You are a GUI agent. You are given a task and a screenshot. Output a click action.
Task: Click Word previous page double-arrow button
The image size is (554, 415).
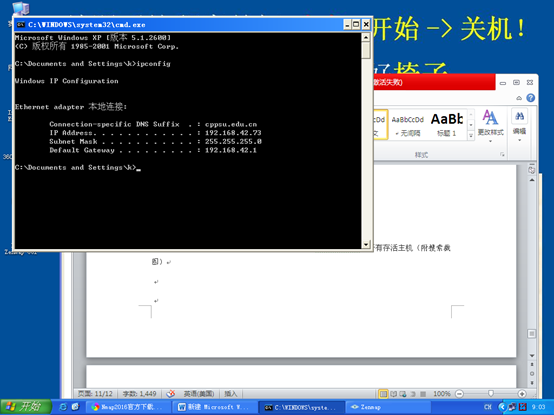[x=532, y=364]
